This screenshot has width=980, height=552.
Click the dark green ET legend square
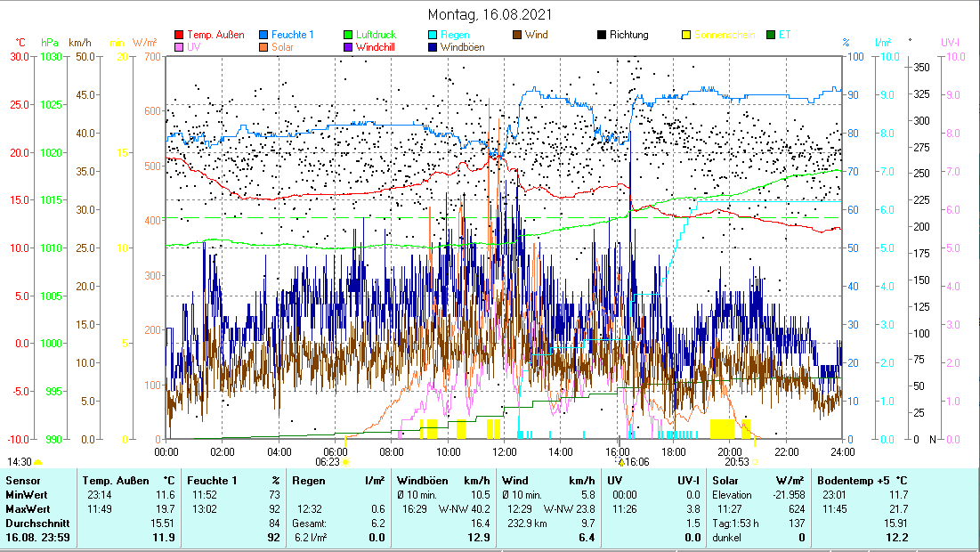click(771, 36)
